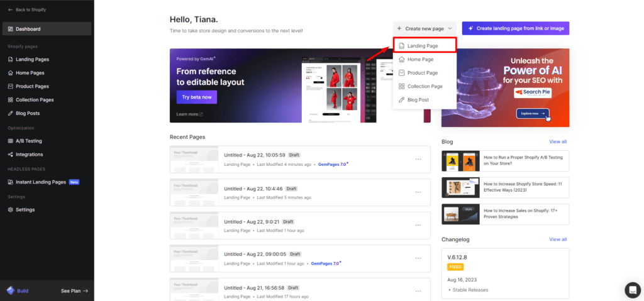Click the Product Pages sidebar icon
This screenshot has width=644, height=301.
click(x=11, y=86)
